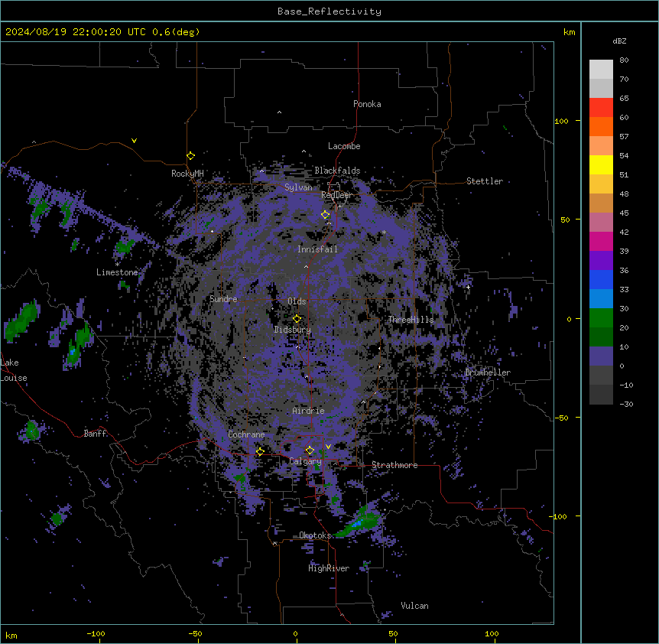The width and height of the screenshot is (659, 644).
Task: Click the yellow diamond marker above RockyMH
Action: 191,156
